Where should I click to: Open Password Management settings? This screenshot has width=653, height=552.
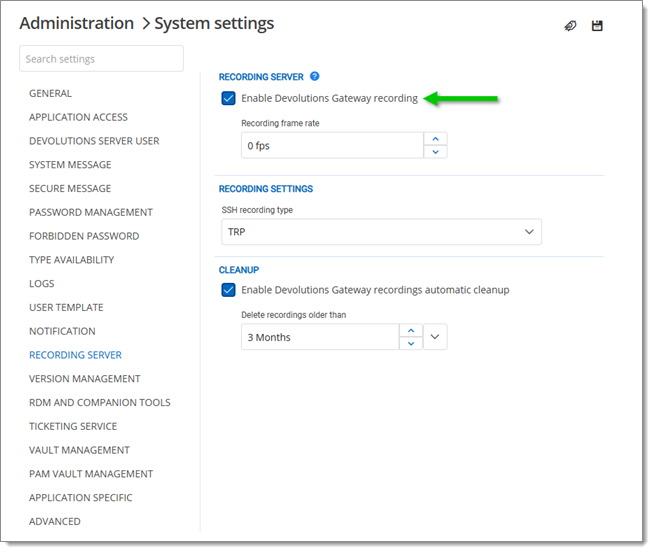click(x=91, y=212)
